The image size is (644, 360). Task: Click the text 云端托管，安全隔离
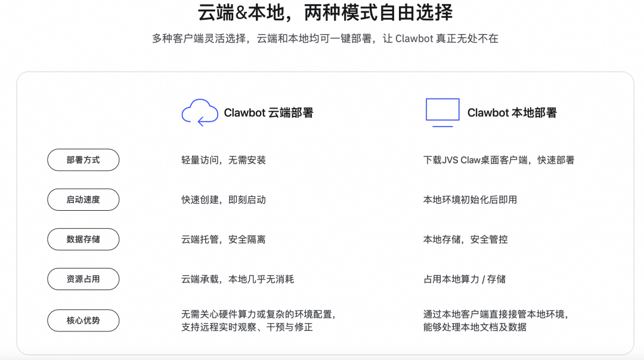click(x=224, y=239)
